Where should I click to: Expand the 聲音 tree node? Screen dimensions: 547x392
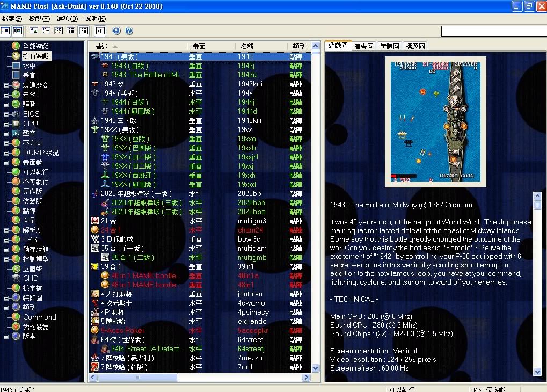[x=6, y=134]
